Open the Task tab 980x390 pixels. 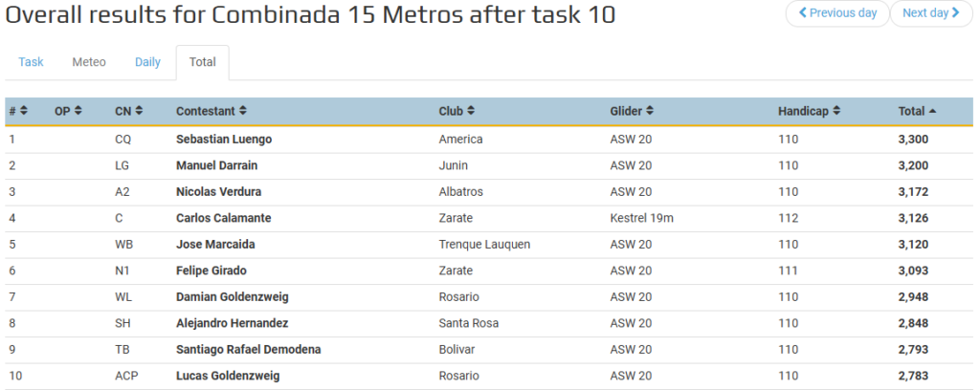coord(31,62)
